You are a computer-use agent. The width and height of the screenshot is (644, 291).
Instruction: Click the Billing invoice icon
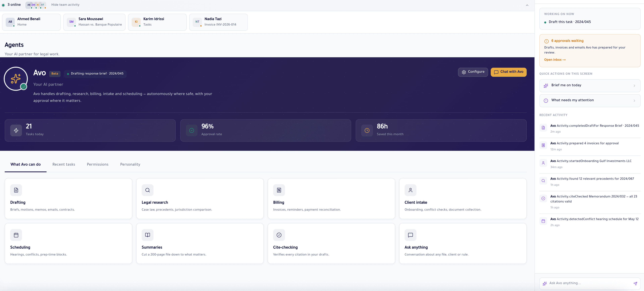[x=279, y=190]
